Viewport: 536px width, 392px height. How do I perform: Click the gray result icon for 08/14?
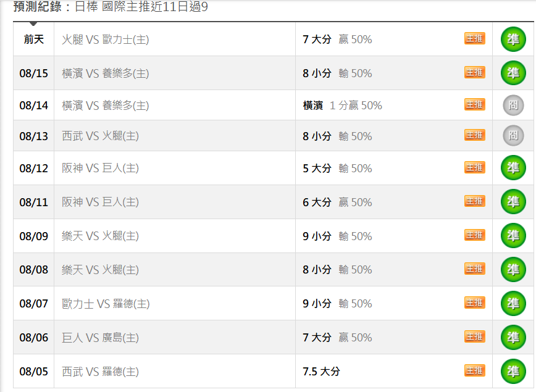pos(513,105)
